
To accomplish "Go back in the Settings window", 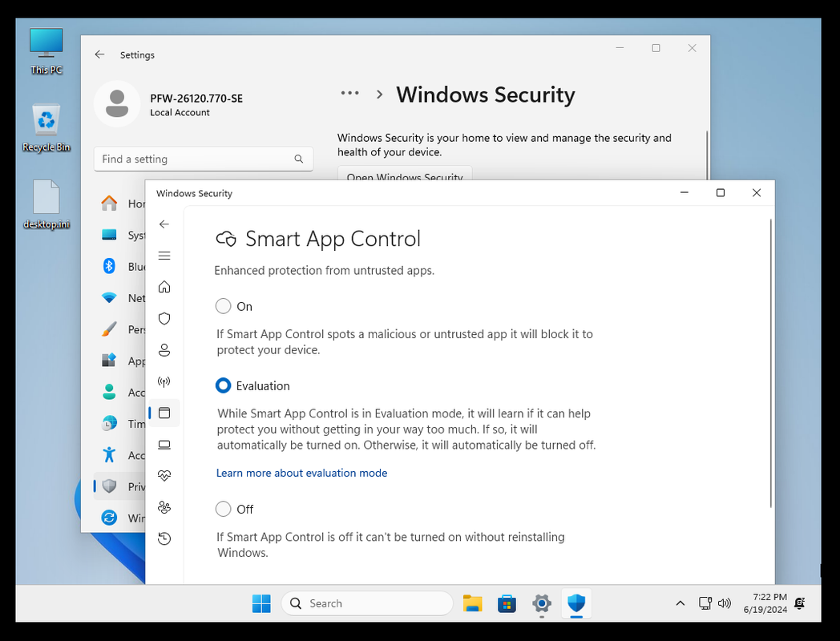I will 99,54.
